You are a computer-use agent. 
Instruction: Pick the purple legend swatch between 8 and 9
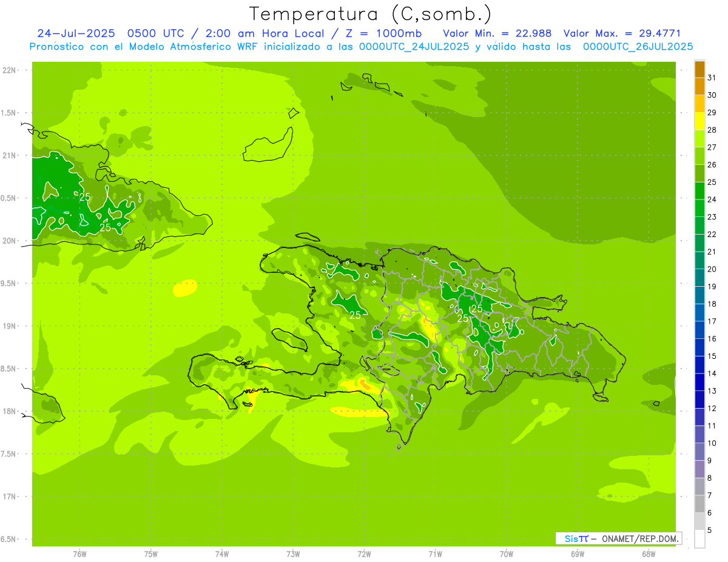(x=699, y=470)
